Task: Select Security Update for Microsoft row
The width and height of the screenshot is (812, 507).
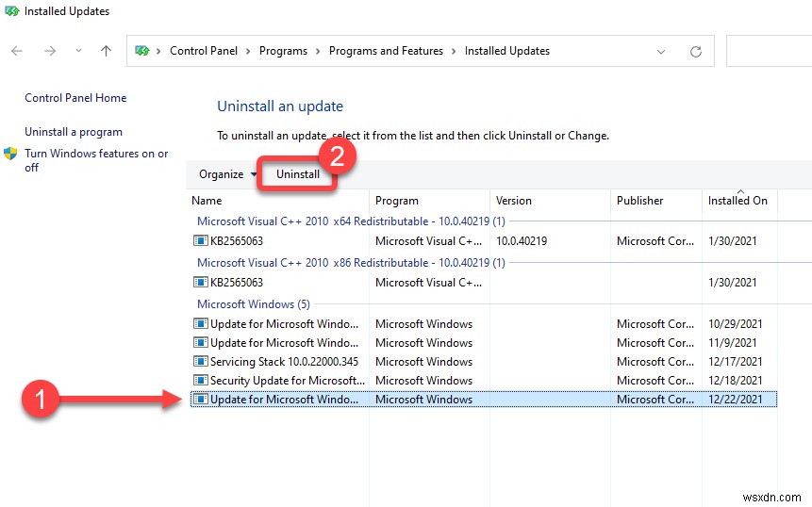Action: tap(484, 381)
